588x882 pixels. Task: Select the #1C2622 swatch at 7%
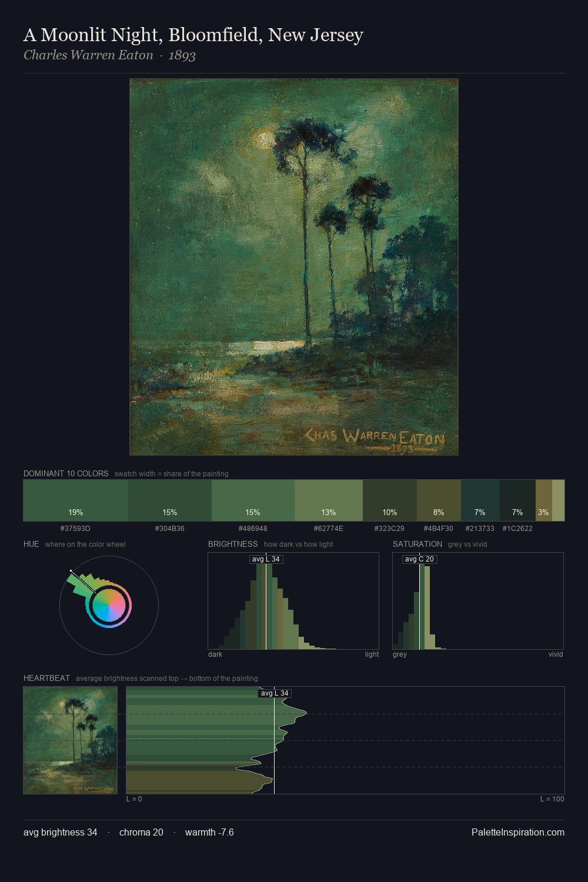(517, 500)
